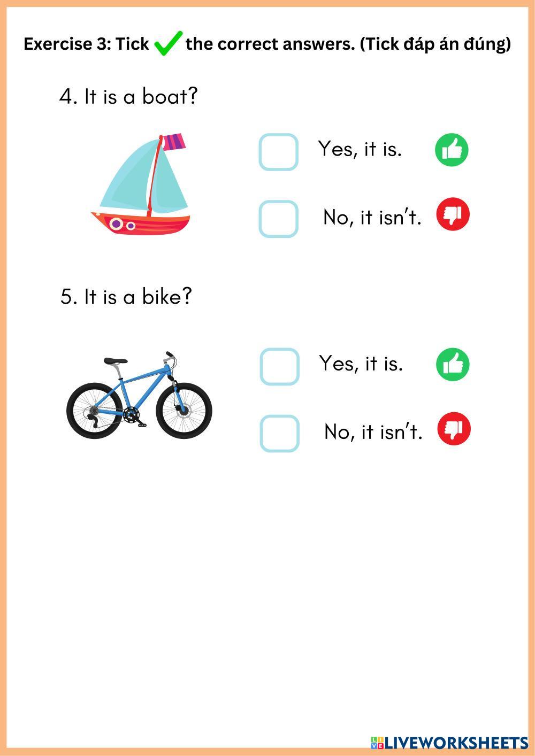The width and height of the screenshot is (535, 756).
Task: Click the purple flag on the sailboat
Action: click(173, 142)
